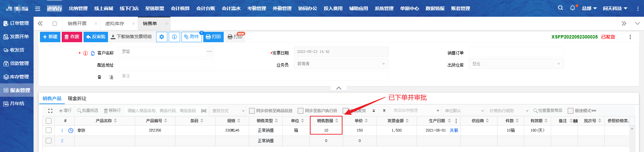Click 备注 remark input field

click(x=254, y=76)
